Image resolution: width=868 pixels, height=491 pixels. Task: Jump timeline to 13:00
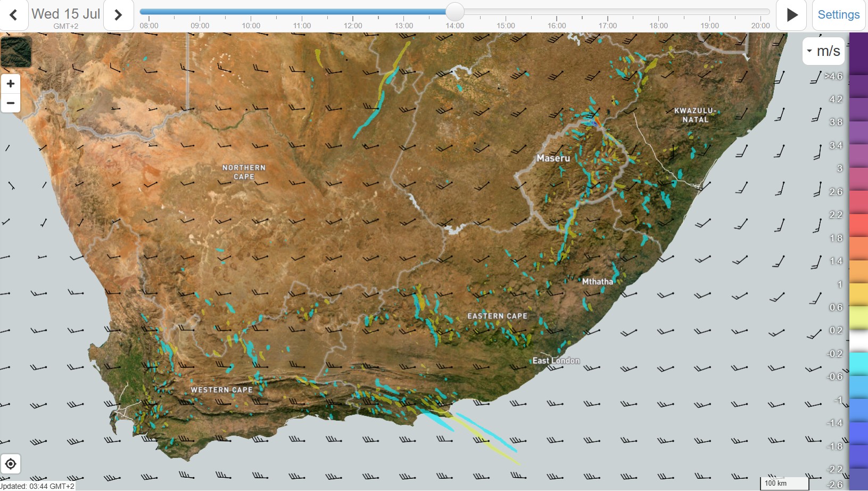[x=404, y=25]
